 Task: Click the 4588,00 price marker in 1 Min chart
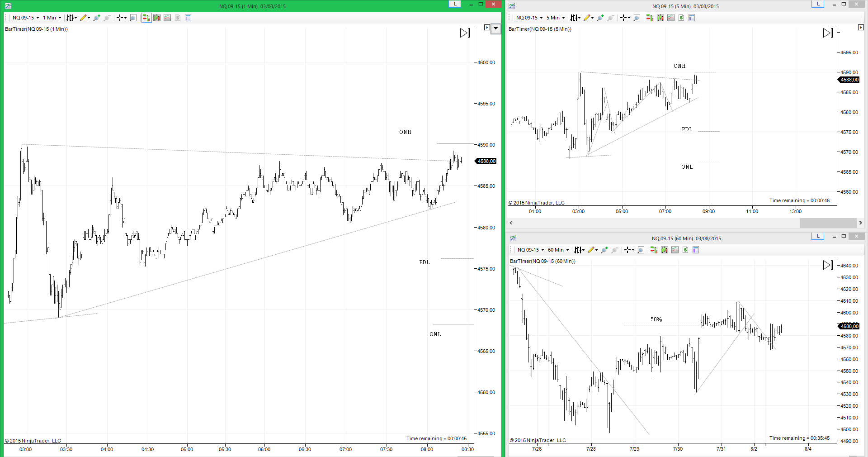(486, 161)
